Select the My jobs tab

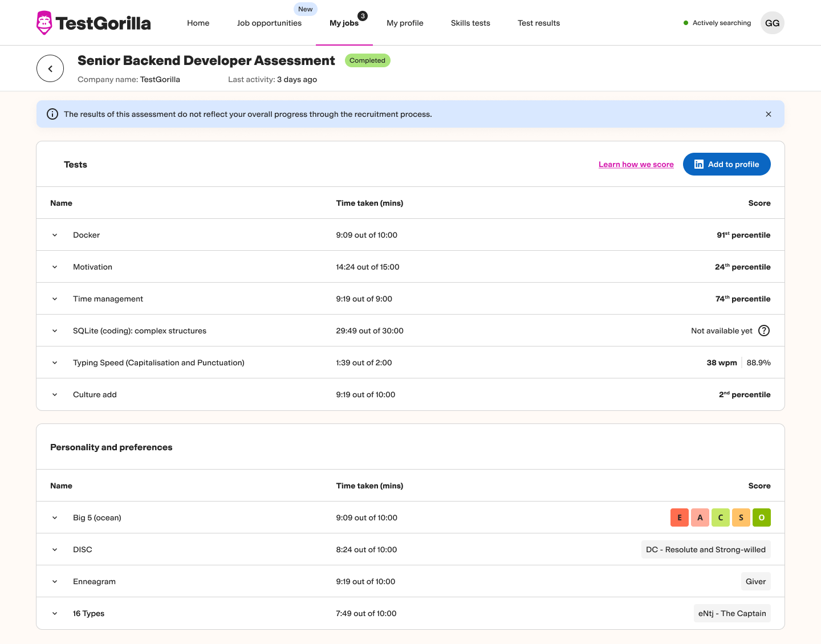click(x=344, y=23)
